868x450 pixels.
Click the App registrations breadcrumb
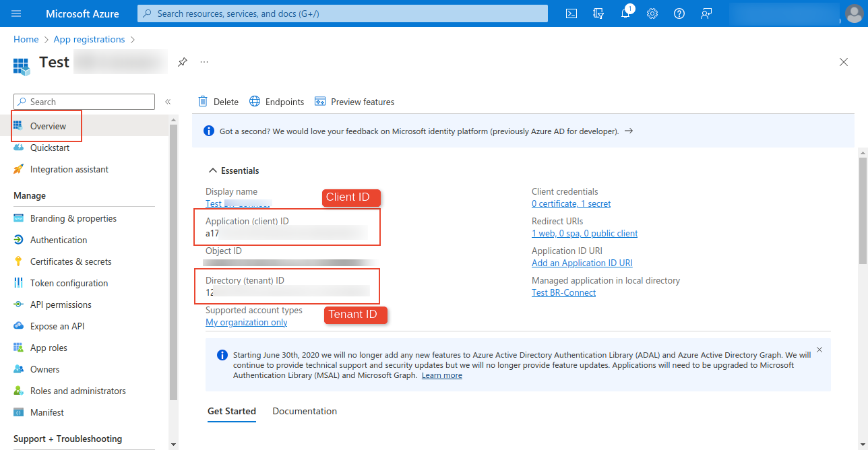click(x=89, y=39)
